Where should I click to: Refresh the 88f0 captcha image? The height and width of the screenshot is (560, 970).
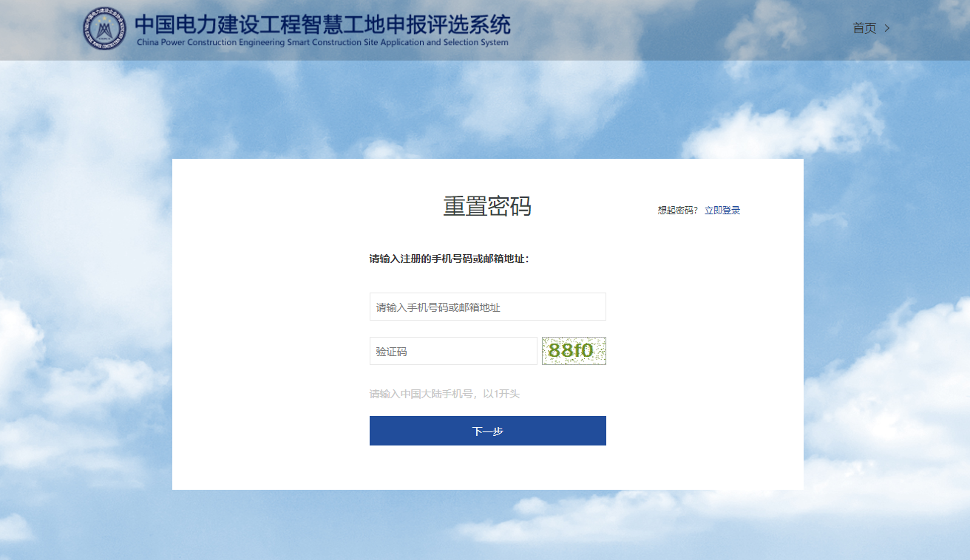(x=574, y=351)
